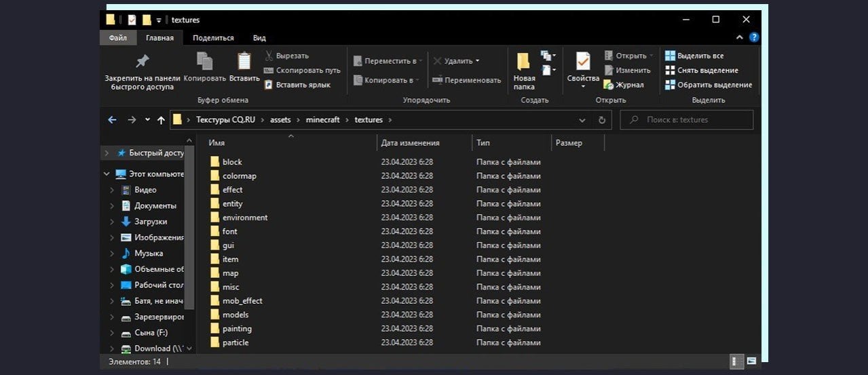This screenshot has height=375, width=868.
Task: Click Снять выделение deselect command
Action: tap(701, 70)
